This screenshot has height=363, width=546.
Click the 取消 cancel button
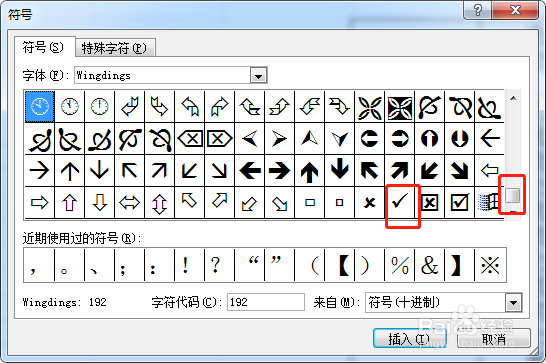[494, 338]
